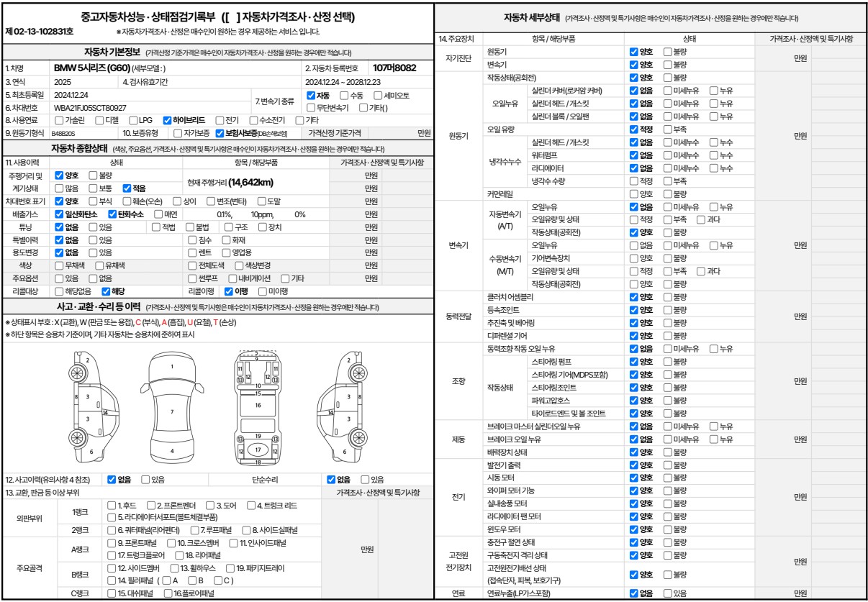Select the 10. 크로스멤버 checkbox

coord(171,543)
